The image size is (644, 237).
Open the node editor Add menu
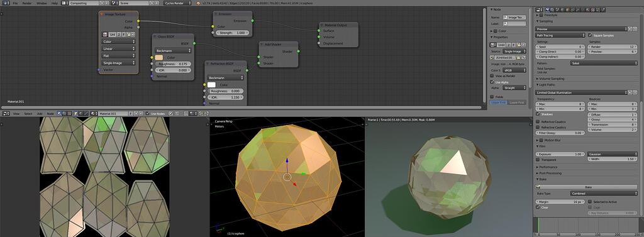pos(40,113)
